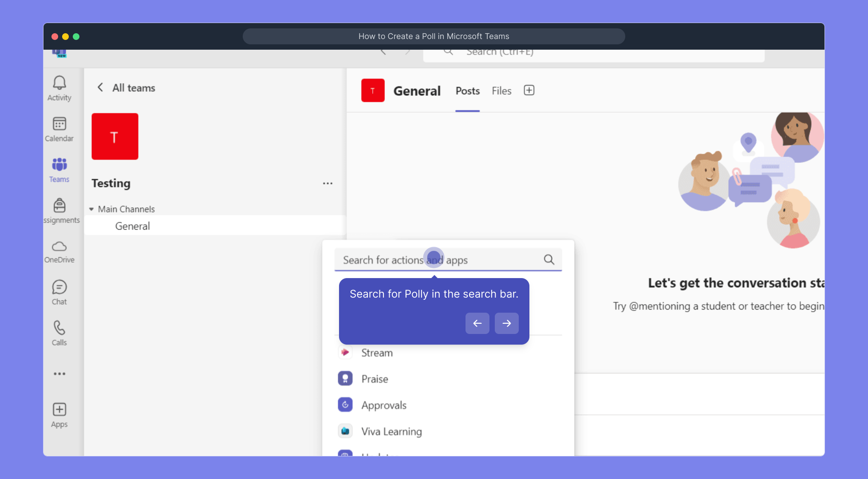
Task: Open OneDrive from the sidebar
Action: pyautogui.click(x=59, y=250)
